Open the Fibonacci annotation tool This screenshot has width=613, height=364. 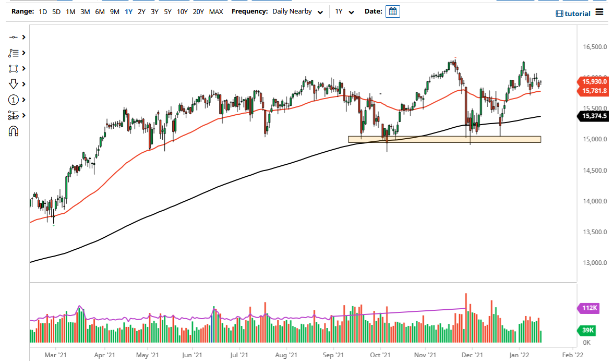pyautogui.click(x=14, y=53)
